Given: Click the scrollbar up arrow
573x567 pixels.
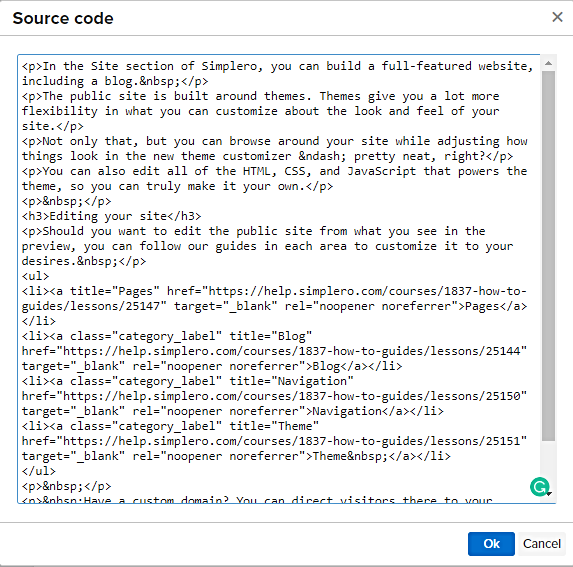Looking at the screenshot, I should click(x=548, y=64).
